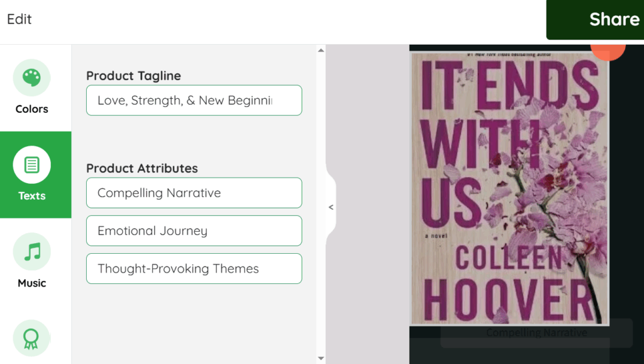The width and height of the screenshot is (644, 364).
Task: Focus the Product Tagline text field
Action: 194,100
